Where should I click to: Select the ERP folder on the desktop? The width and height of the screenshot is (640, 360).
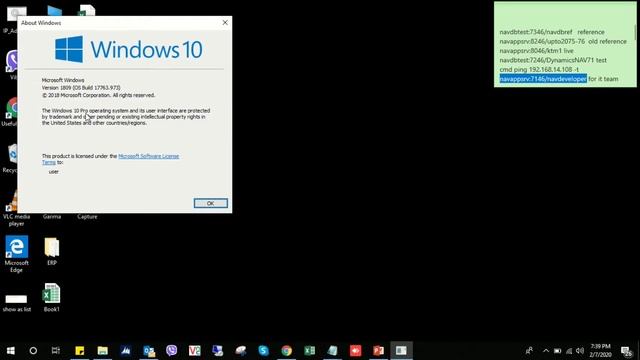pyautogui.click(x=52, y=251)
